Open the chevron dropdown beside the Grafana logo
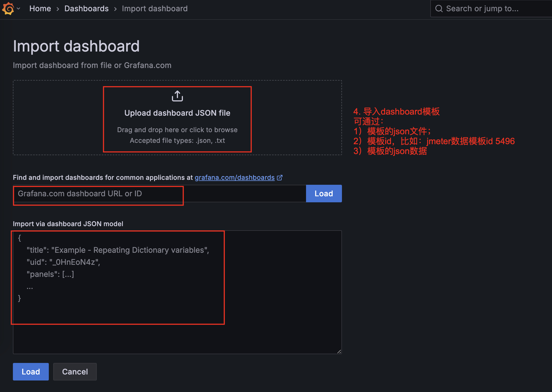Viewport: 552px width, 392px height. [x=18, y=8]
